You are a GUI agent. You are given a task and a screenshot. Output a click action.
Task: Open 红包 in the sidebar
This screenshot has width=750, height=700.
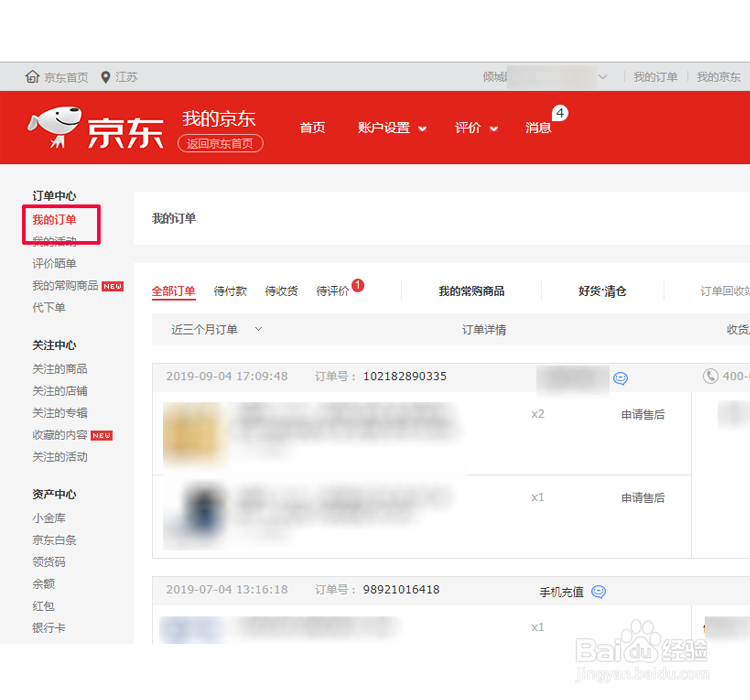pos(43,606)
